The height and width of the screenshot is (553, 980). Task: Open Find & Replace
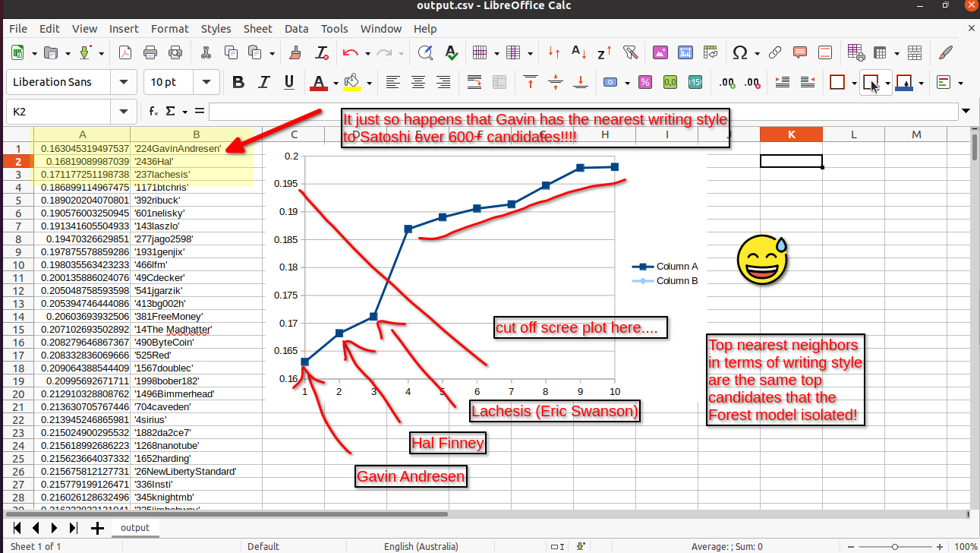(426, 52)
